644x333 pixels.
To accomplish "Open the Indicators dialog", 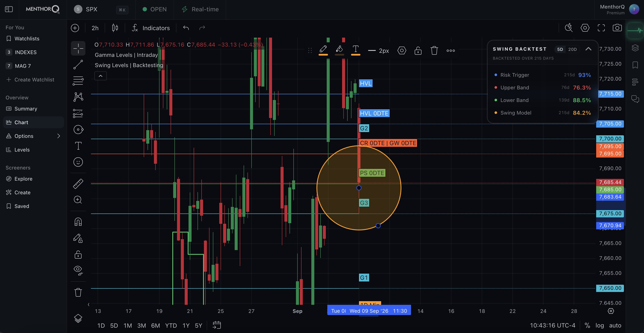I will [x=151, y=28].
